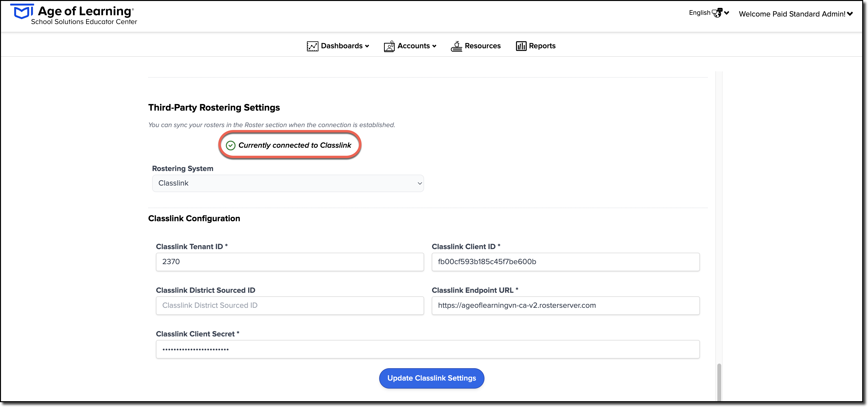Click the Classlink Client ID field
868x407 pixels.
coord(565,262)
